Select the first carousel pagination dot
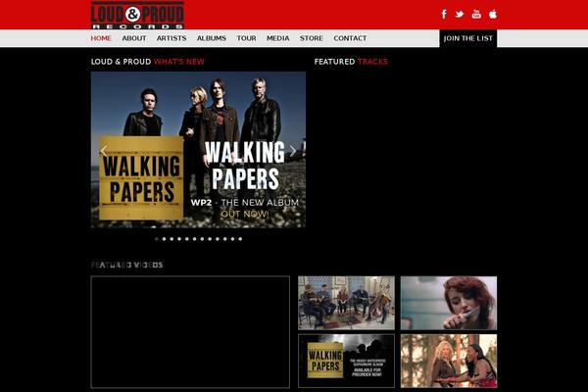 [157, 239]
